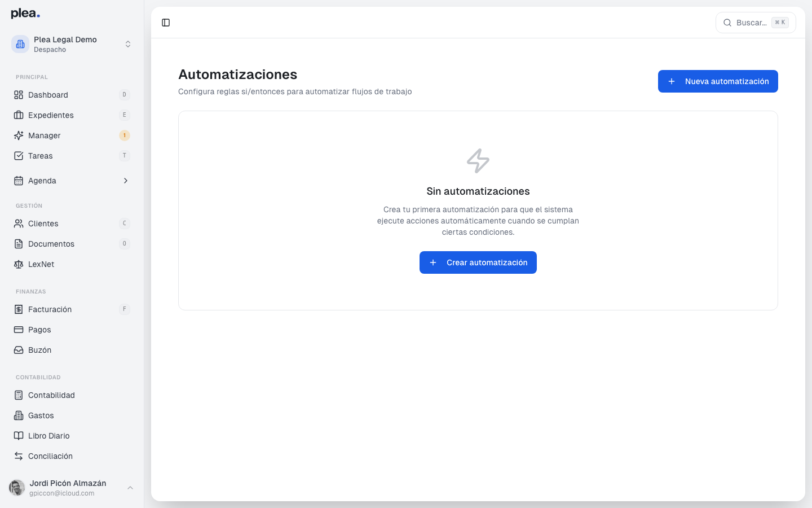Image resolution: width=812 pixels, height=508 pixels.
Task: Toggle the sidebar collapse control
Action: (x=166, y=23)
